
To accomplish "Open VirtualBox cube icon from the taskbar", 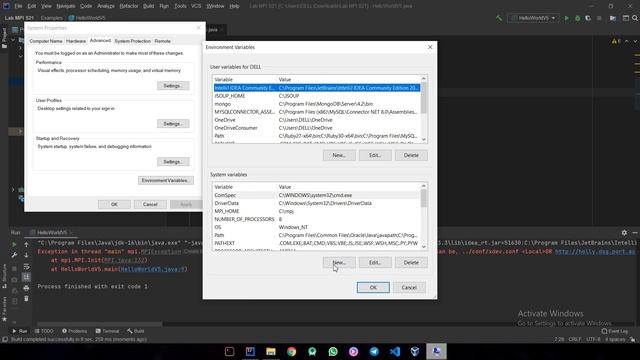I will (x=415, y=351).
